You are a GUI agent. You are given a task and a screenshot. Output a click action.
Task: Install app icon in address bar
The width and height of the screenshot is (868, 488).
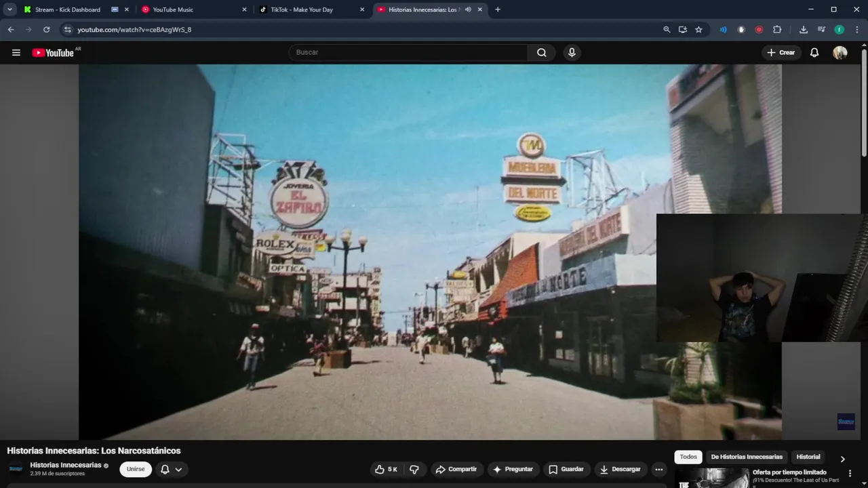pyautogui.click(x=683, y=30)
